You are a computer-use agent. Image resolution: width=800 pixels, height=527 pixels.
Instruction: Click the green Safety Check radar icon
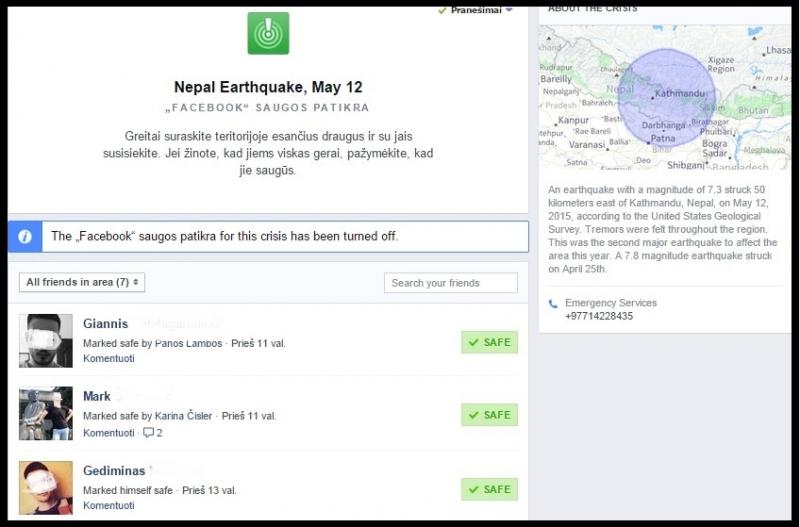tap(268, 33)
